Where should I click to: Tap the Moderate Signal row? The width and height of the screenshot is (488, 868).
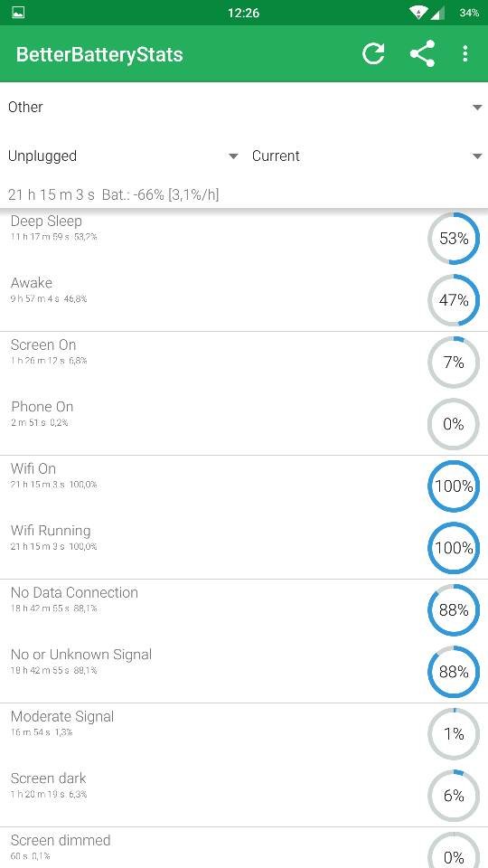click(x=244, y=734)
